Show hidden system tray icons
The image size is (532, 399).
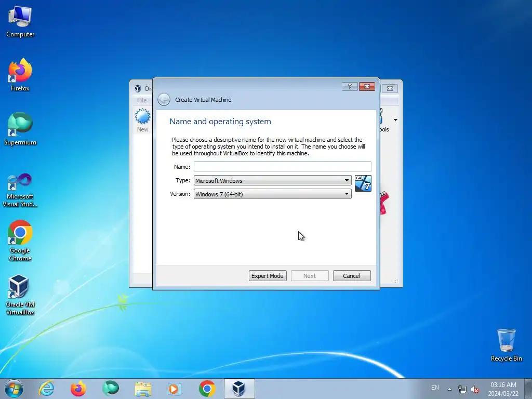(x=449, y=389)
